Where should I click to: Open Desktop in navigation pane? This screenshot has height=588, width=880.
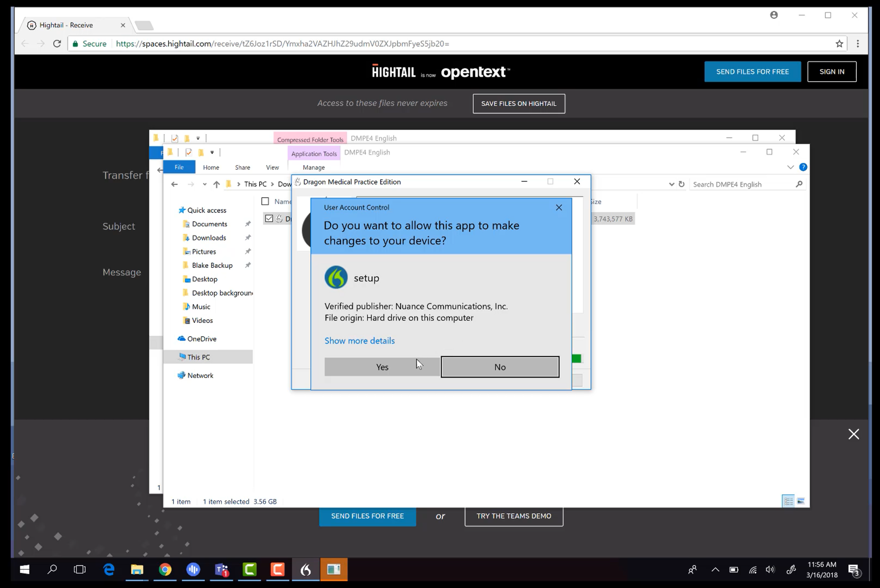coord(205,279)
